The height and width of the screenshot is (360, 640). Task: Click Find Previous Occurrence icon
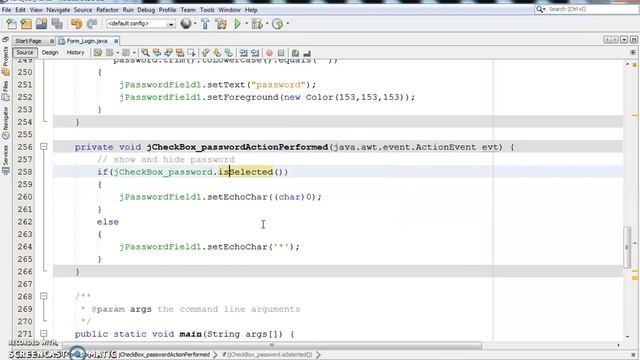pos(157,53)
